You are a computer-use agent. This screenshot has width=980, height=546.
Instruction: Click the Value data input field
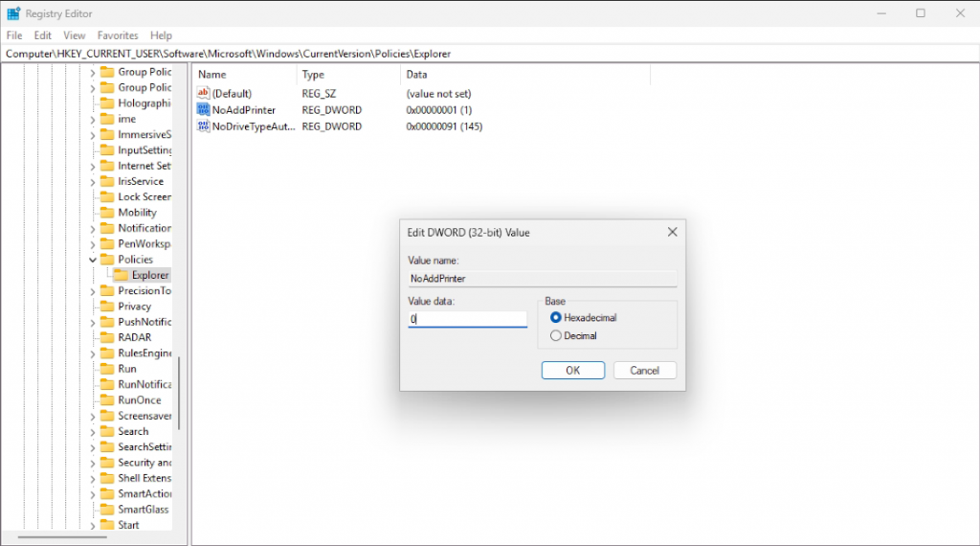tap(467, 319)
